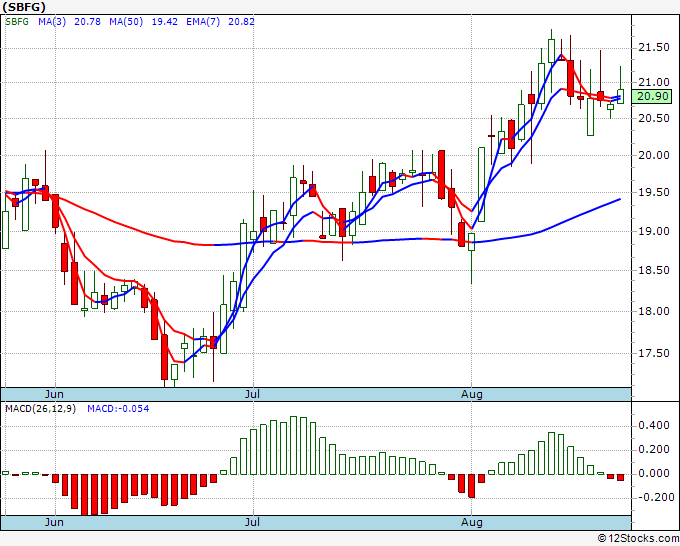Click the MA(50) legend label
The image size is (680, 546).
(x=126, y=22)
